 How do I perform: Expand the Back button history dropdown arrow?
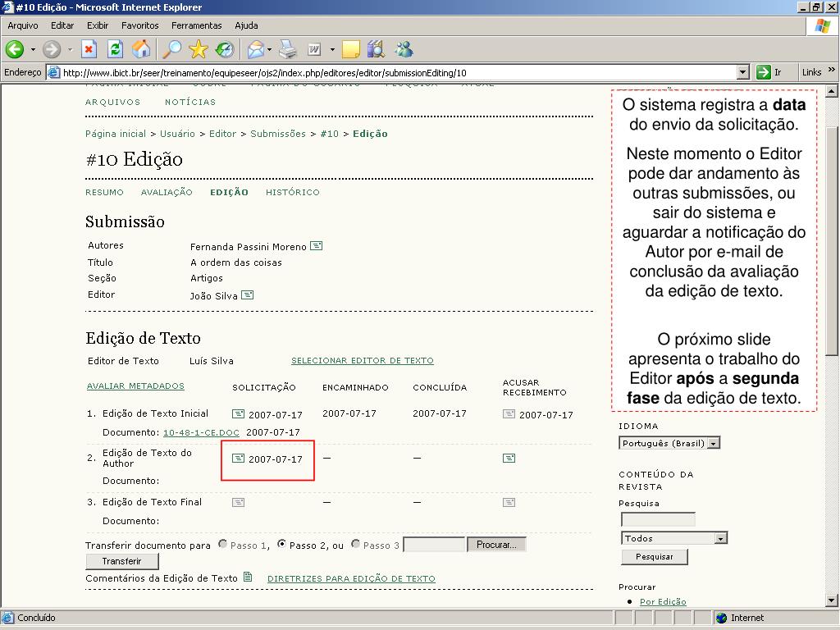(33, 49)
